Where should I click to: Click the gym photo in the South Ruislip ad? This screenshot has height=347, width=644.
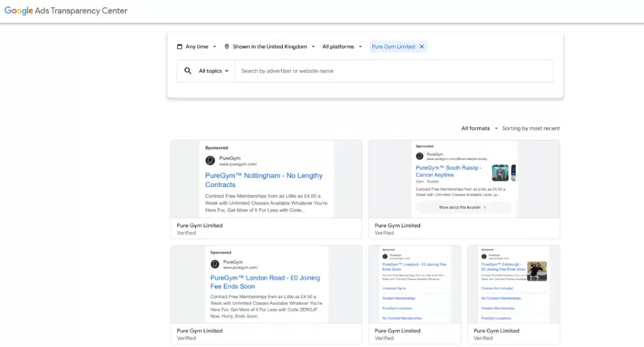[500, 173]
